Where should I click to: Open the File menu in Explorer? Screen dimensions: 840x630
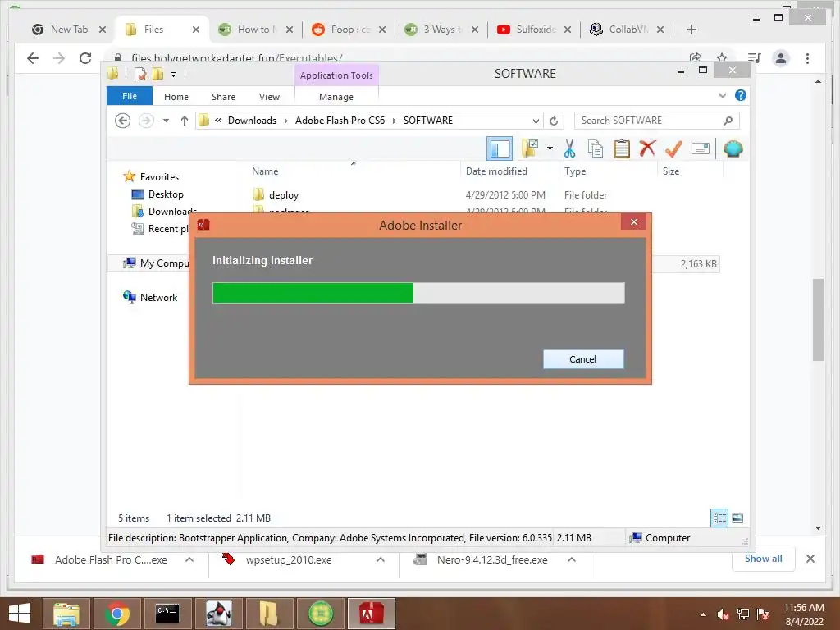click(x=130, y=97)
